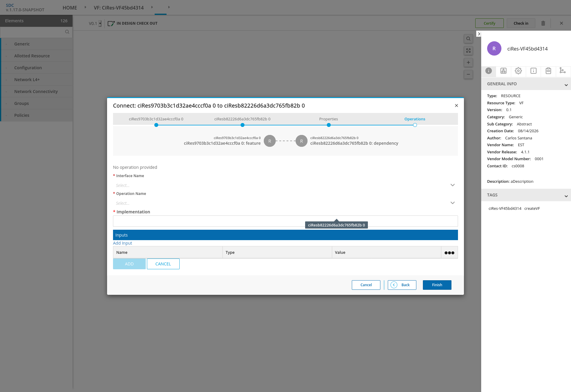Zoom in with the plus icon
The height and width of the screenshot is (392, 571).
coord(468,62)
